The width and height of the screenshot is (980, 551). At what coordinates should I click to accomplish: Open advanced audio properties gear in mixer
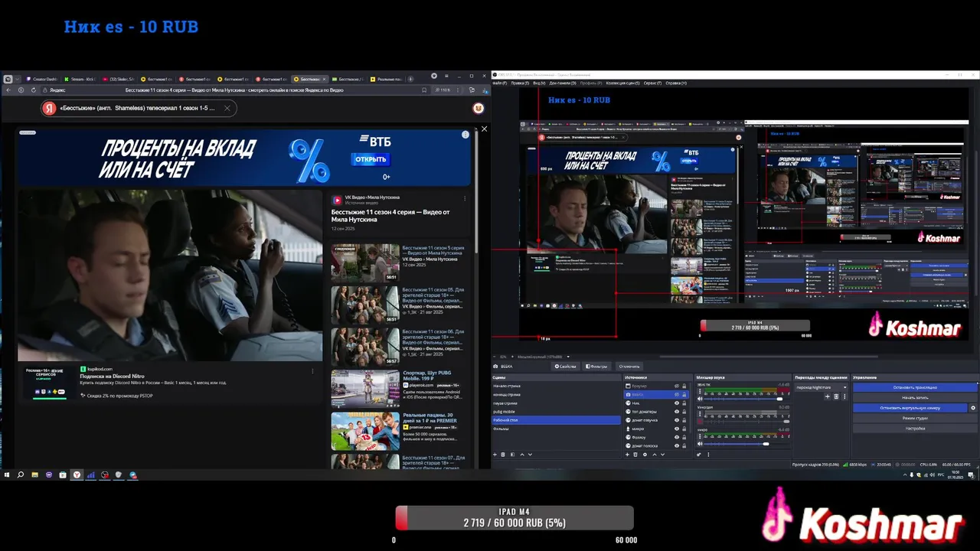point(698,455)
